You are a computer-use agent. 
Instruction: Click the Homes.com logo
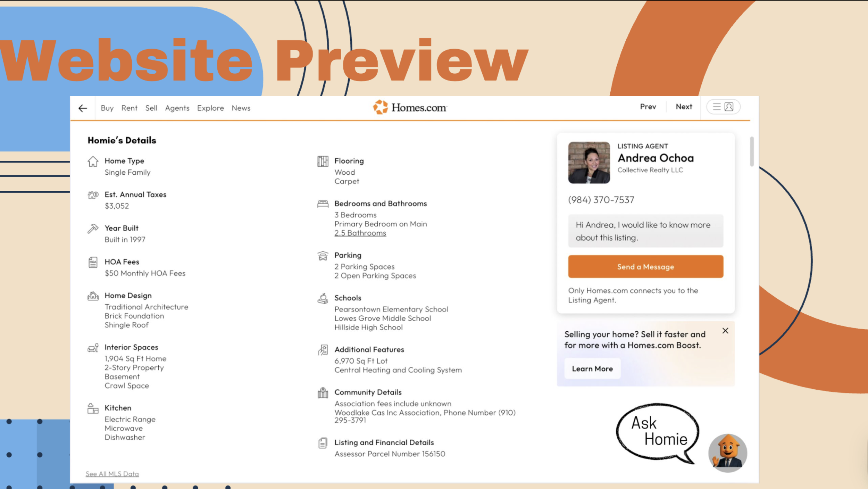pos(410,107)
